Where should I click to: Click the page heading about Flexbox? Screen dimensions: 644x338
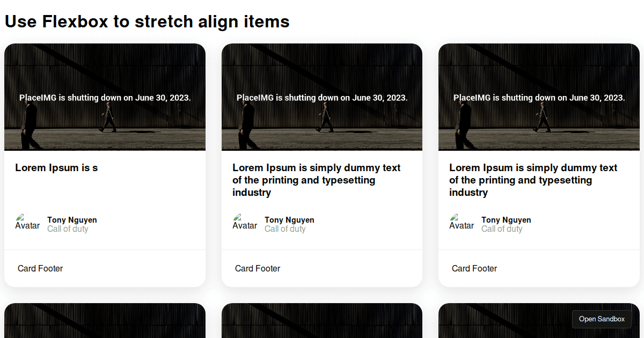pyautogui.click(x=147, y=21)
